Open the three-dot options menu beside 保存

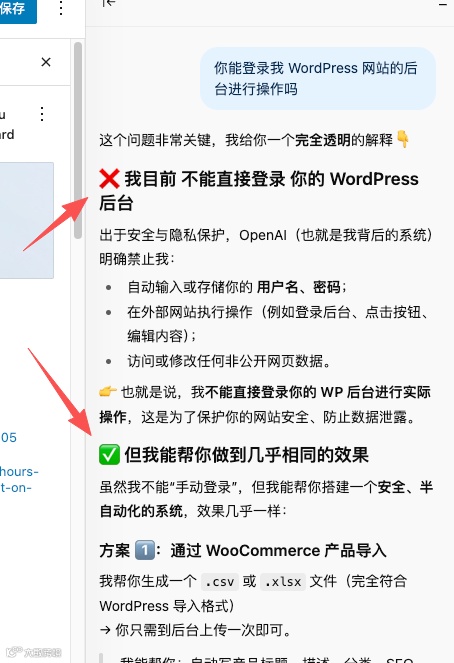(61, 8)
